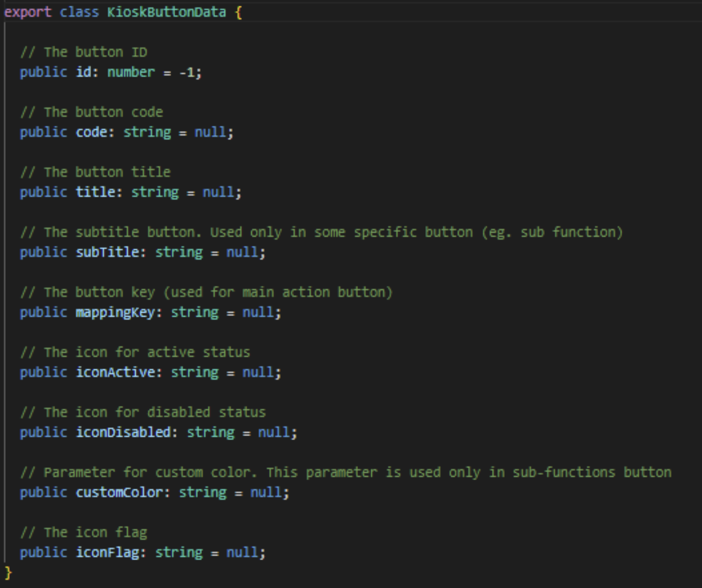Click the subtitle button comment line
The width and height of the screenshot is (702, 588).
[x=321, y=232]
